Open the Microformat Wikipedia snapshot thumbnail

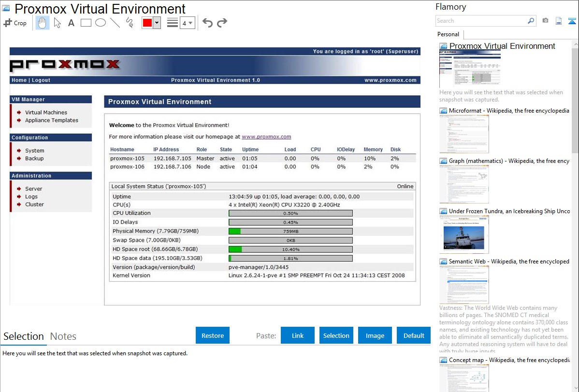click(x=464, y=134)
